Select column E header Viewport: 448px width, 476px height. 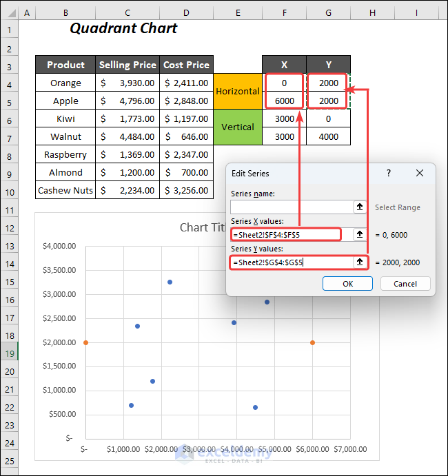[238, 13]
